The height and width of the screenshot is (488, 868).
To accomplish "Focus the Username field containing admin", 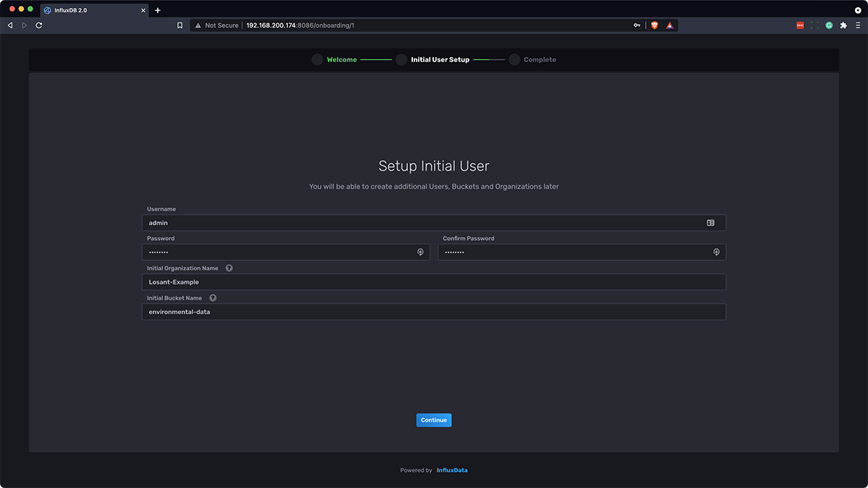I will (x=433, y=223).
